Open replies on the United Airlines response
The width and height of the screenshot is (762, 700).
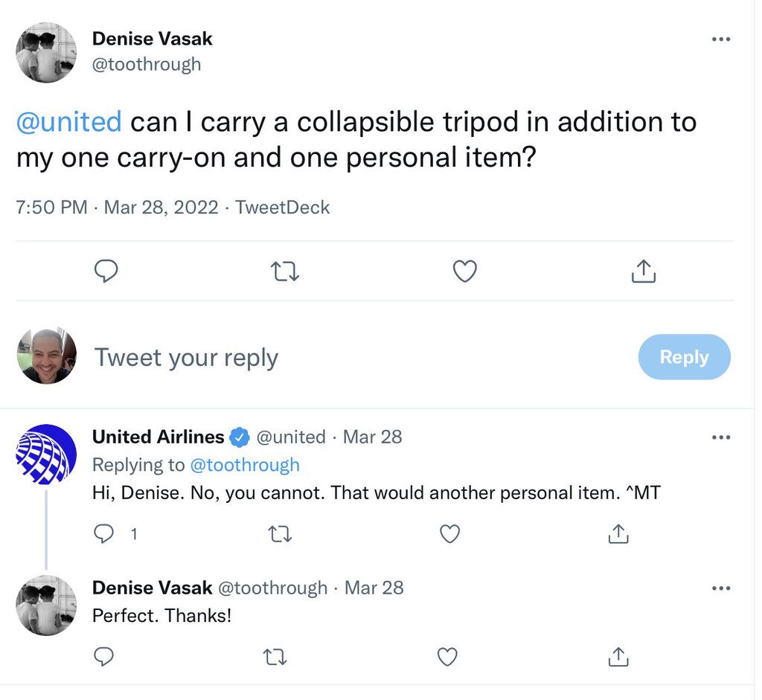[103, 534]
